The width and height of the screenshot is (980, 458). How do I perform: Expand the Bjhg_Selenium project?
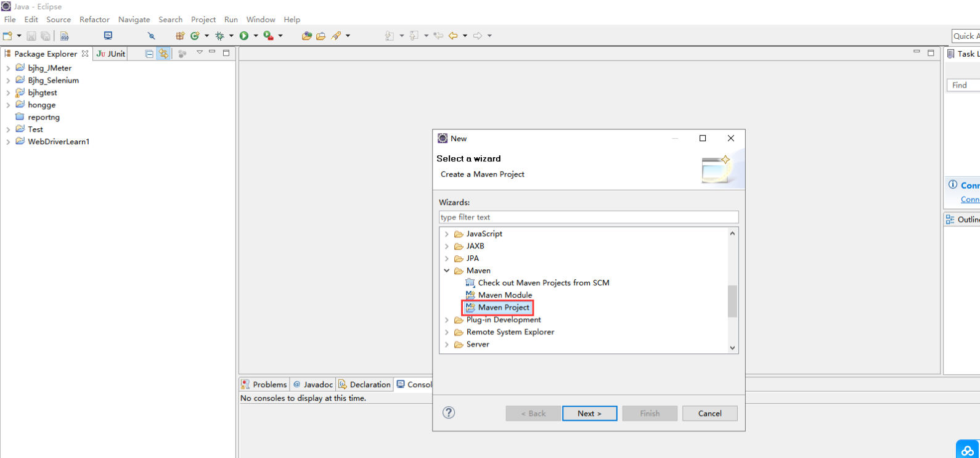click(x=8, y=81)
